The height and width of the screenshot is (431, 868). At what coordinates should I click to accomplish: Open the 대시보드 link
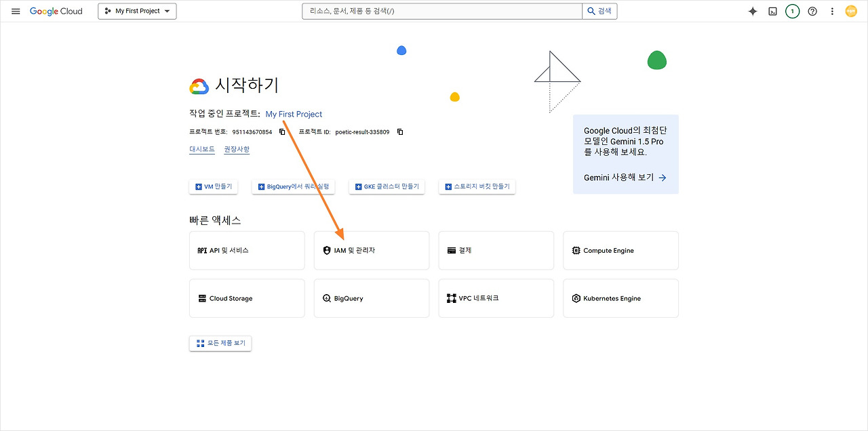[202, 149]
